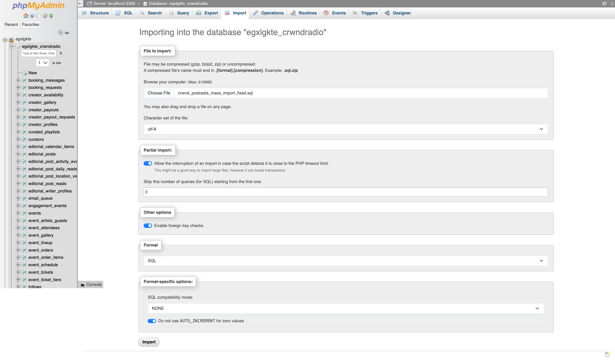The image size is (615, 364).
Task: Open SQL compatibility mode NONE dropdown
Action: click(346, 308)
